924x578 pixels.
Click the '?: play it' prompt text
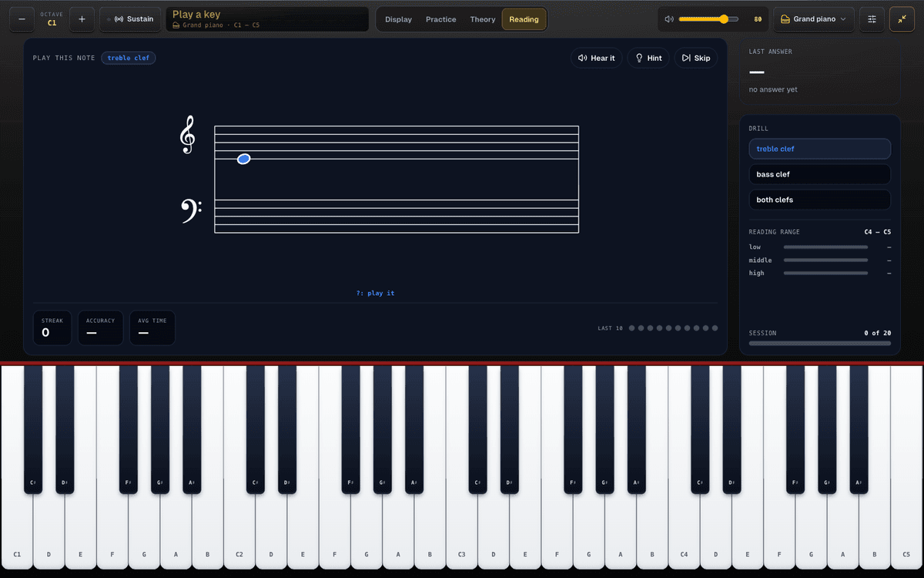point(375,293)
